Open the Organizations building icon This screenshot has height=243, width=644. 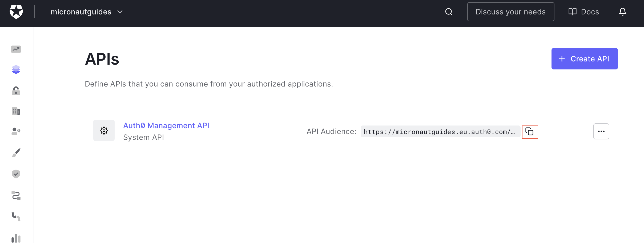(16, 111)
